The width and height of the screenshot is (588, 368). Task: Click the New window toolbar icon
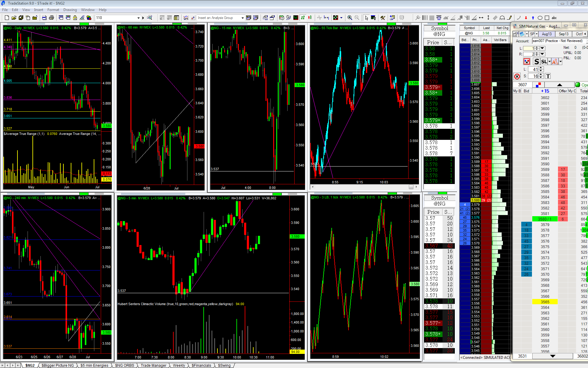click(x=7, y=18)
